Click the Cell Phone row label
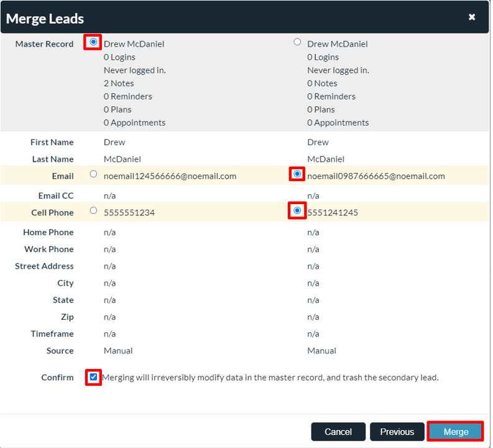This screenshot has height=448, width=493. coord(52,213)
